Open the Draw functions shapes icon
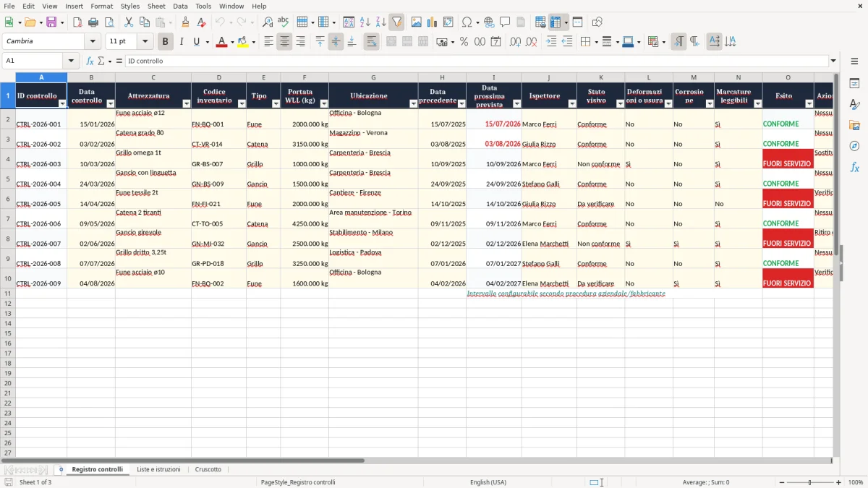Screen dimensions: 868x488 [x=597, y=22]
